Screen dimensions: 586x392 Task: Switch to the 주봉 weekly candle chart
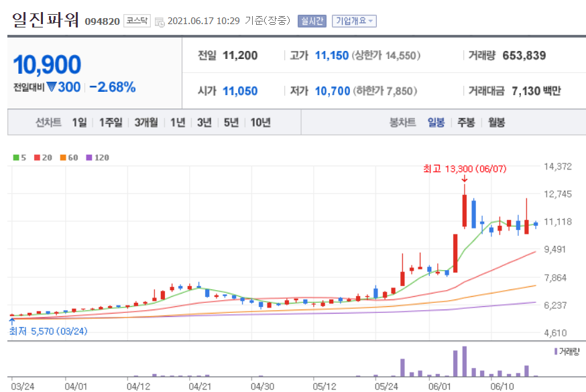pyautogui.click(x=466, y=123)
